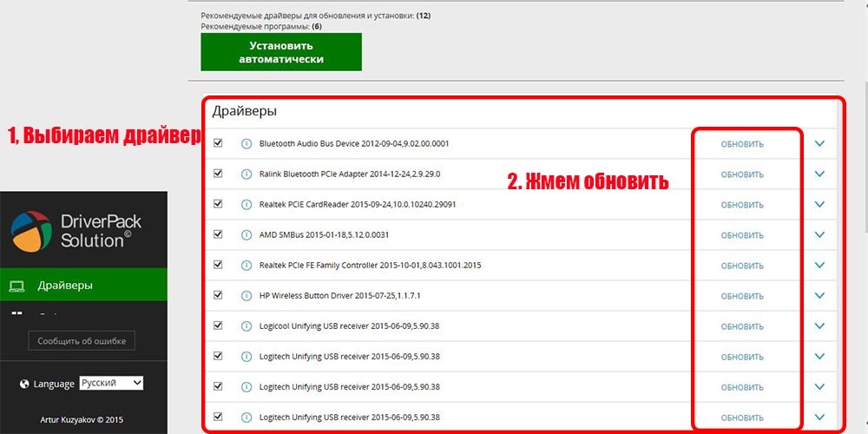
Task: Open the Language dropdown showing Русский
Action: pyautogui.click(x=111, y=383)
